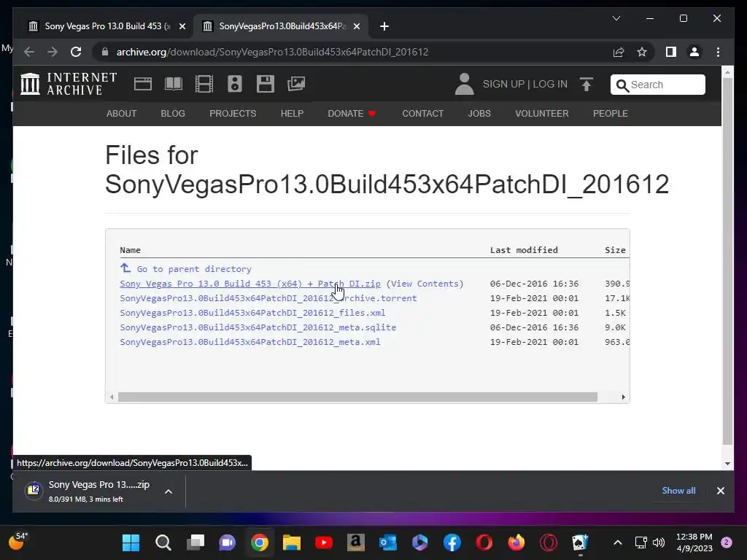Open Chrome profile icon
Viewport: 747px width, 560px height.
coord(694,52)
